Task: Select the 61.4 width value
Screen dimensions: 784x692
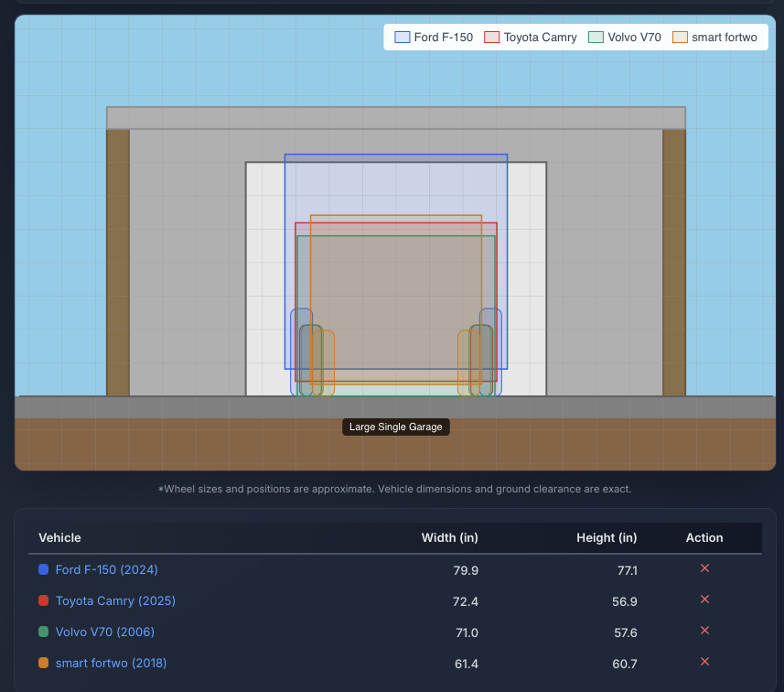Action: click(x=467, y=664)
